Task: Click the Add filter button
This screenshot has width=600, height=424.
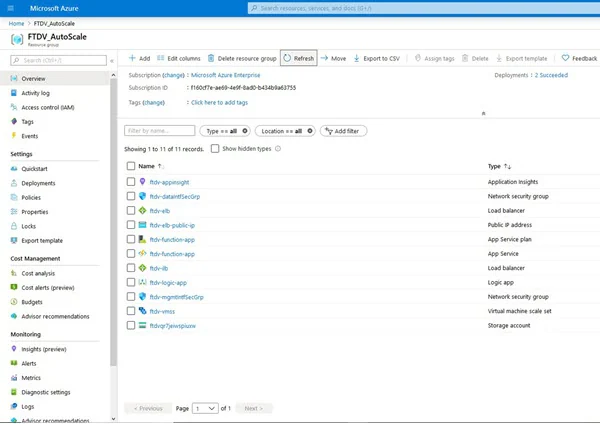Action: tap(343, 131)
